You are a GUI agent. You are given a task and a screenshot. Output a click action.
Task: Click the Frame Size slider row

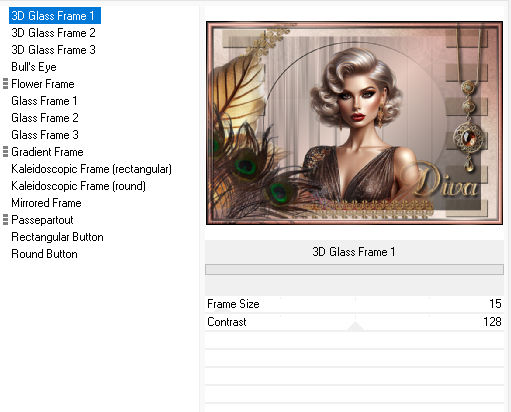click(x=354, y=304)
